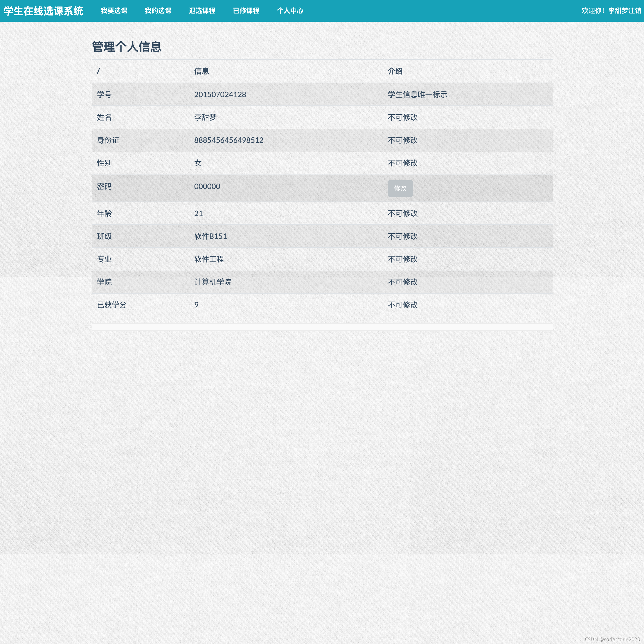Open the 我要选课 menu item

(114, 11)
